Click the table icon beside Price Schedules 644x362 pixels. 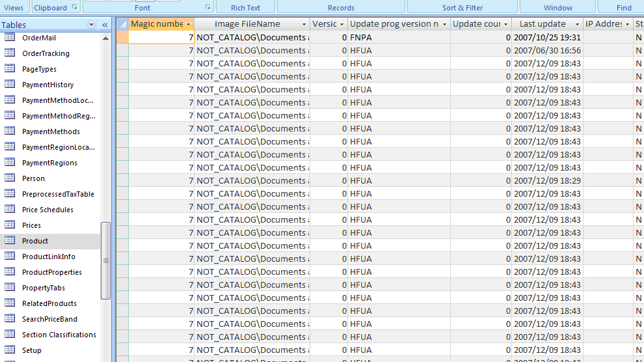(10, 210)
